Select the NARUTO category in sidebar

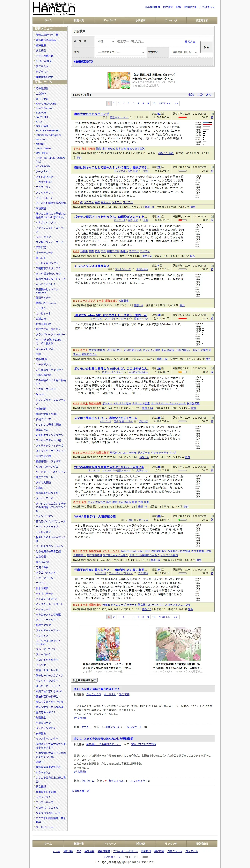41,144
